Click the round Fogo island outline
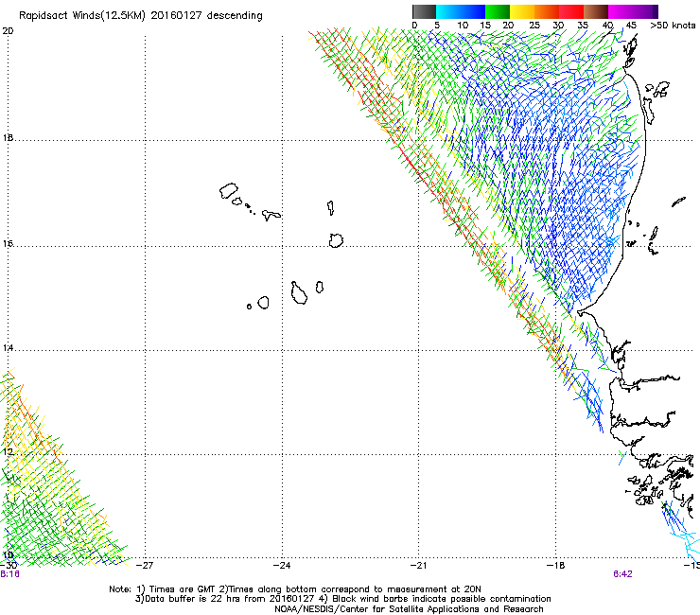This screenshot has width=700, height=615. 263,303
